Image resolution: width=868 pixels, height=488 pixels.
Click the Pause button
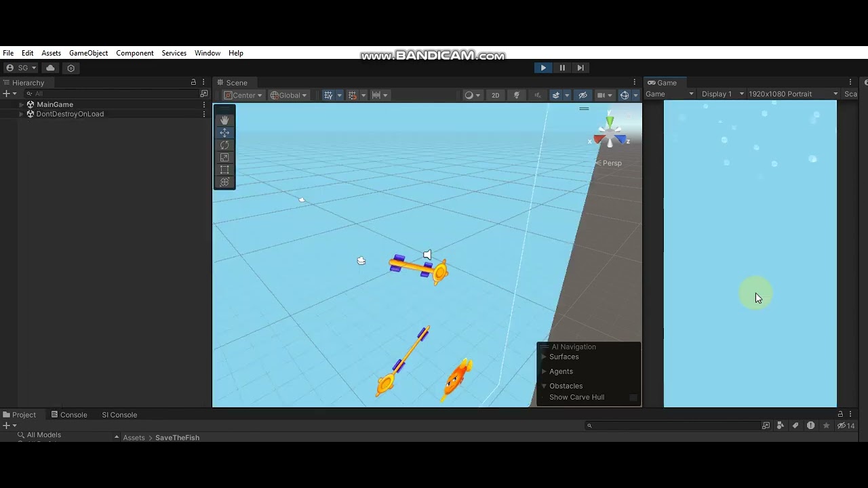click(562, 68)
